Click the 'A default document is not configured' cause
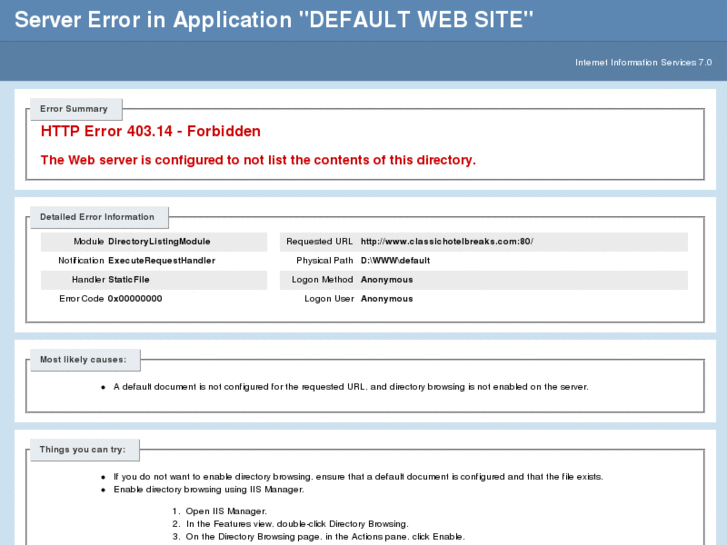 click(351, 386)
